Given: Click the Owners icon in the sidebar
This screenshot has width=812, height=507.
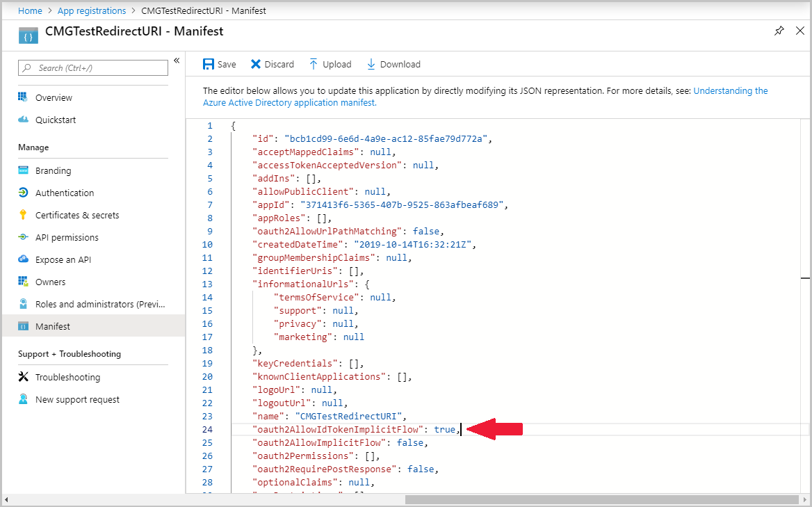Looking at the screenshot, I should pos(24,282).
